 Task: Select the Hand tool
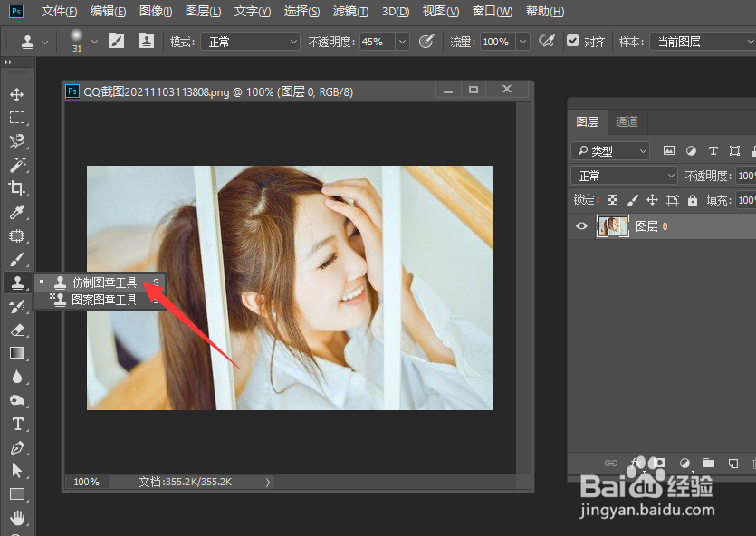[17, 518]
